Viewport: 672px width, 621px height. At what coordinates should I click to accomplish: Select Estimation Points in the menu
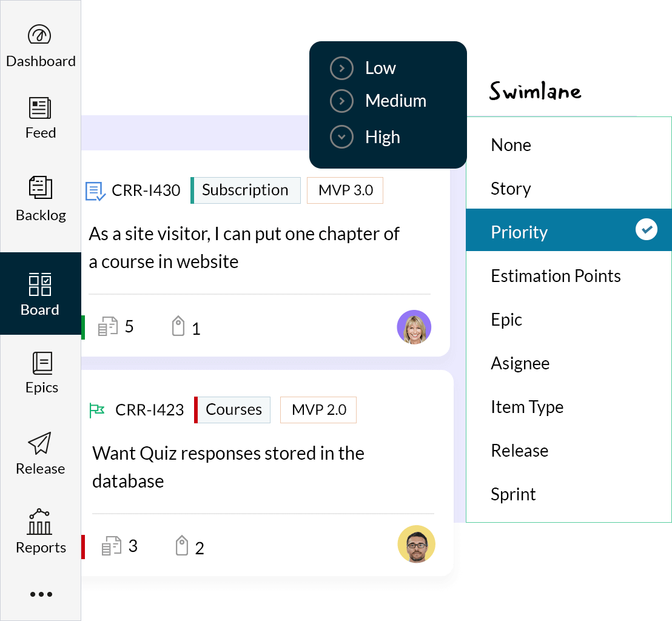556,276
